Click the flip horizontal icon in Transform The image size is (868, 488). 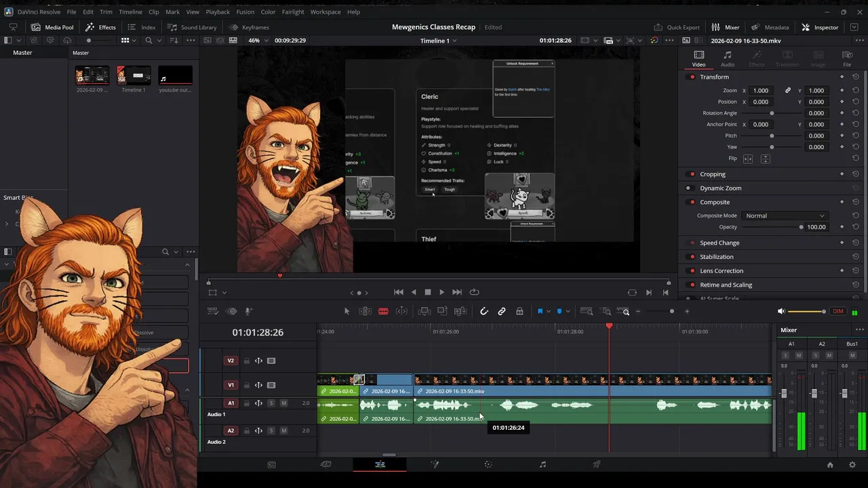click(x=748, y=159)
